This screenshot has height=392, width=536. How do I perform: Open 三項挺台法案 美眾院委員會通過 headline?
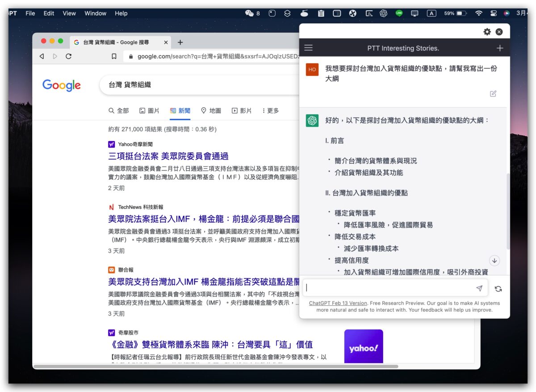coord(168,156)
